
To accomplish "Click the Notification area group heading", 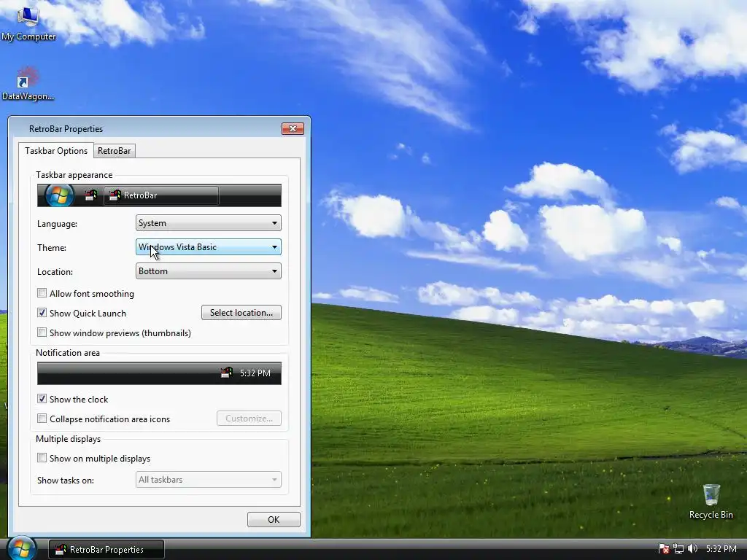I will [x=68, y=353].
